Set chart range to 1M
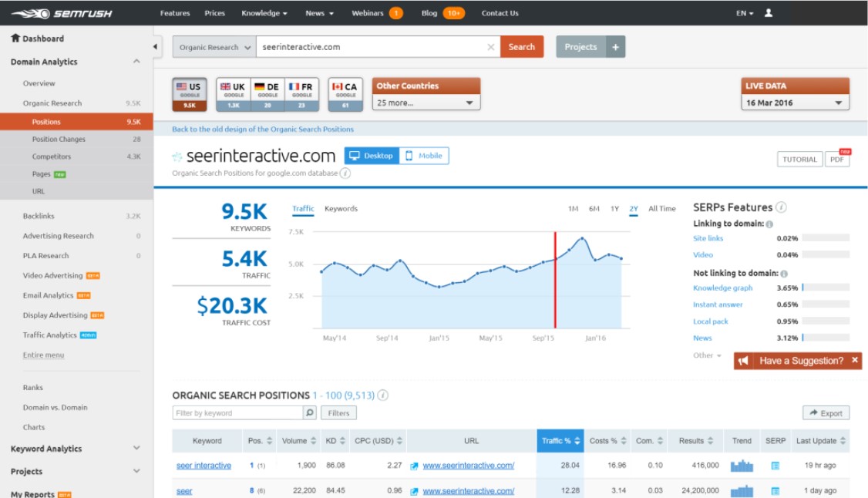Screen dimensions: 868x498 573,209
